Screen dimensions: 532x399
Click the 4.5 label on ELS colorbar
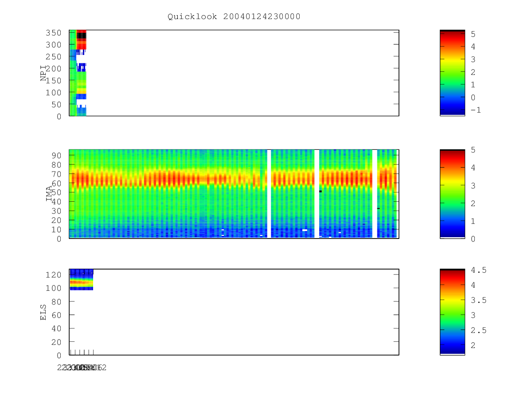click(478, 270)
